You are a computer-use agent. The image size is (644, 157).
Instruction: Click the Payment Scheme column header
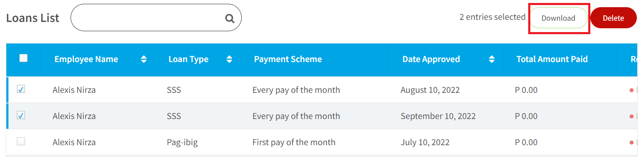click(x=288, y=60)
